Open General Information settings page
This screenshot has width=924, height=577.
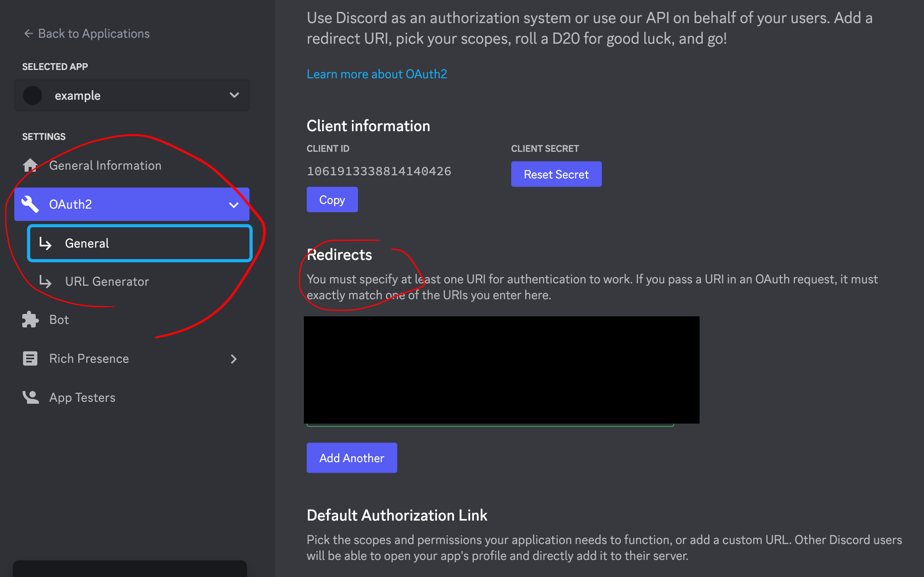pyautogui.click(x=105, y=165)
